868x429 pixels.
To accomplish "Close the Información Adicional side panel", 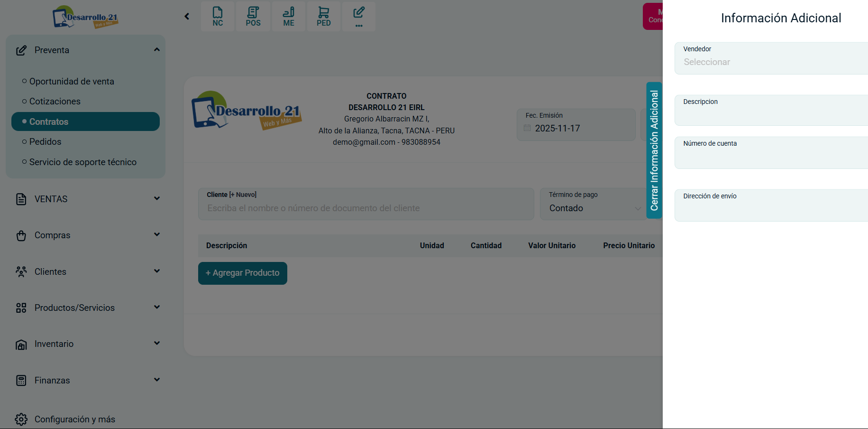I will [654, 150].
